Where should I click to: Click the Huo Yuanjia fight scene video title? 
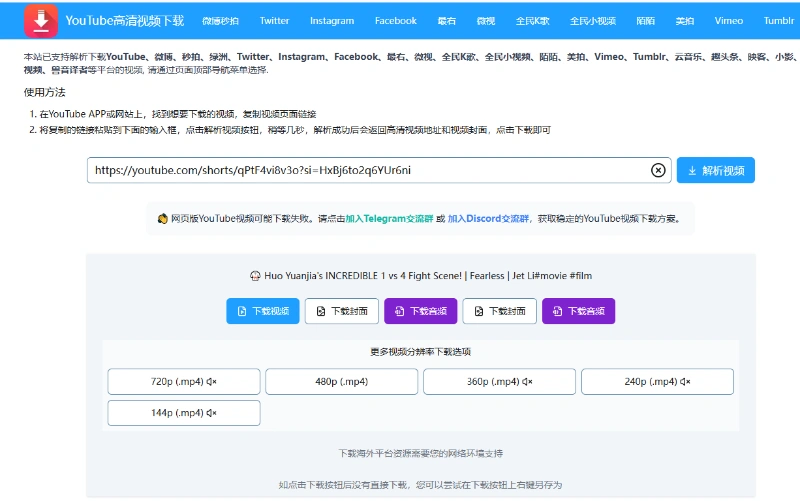click(428, 276)
